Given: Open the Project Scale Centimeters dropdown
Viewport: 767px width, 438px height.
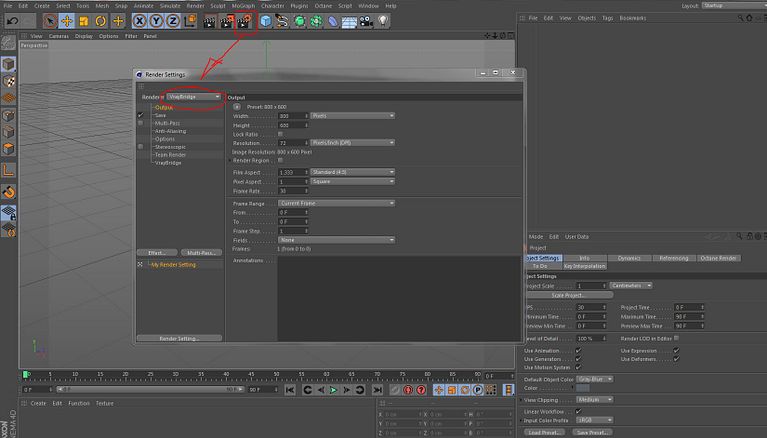Looking at the screenshot, I should (x=631, y=286).
